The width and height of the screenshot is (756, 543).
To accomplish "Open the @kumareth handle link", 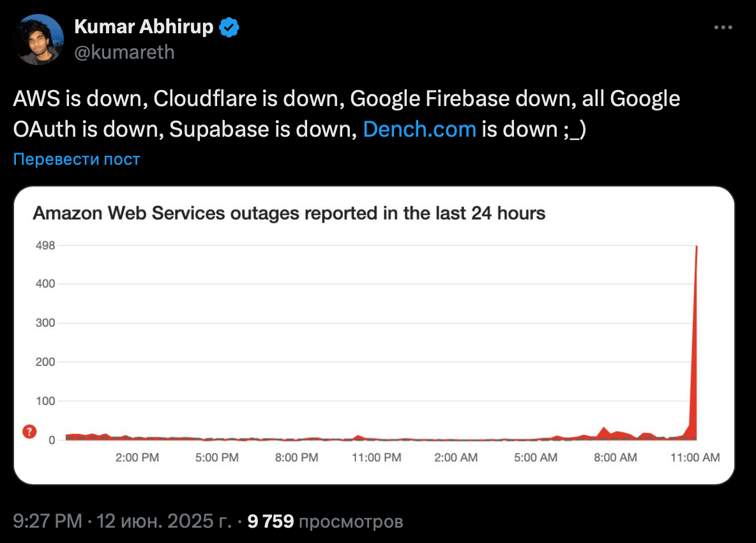I will pos(125,52).
